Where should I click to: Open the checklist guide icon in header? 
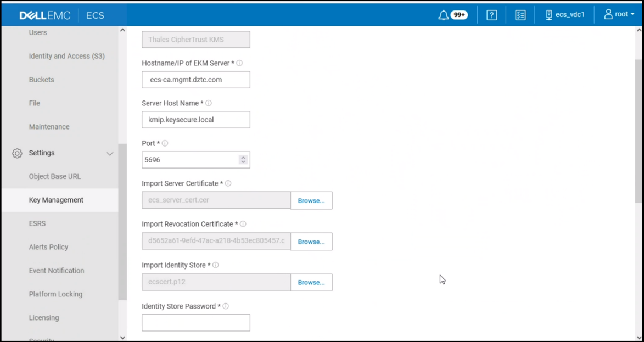click(520, 15)
